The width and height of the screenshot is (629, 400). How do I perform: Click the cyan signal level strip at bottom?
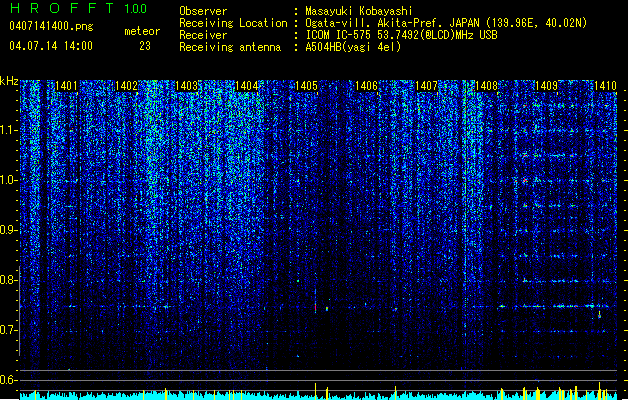pos(318,395)
